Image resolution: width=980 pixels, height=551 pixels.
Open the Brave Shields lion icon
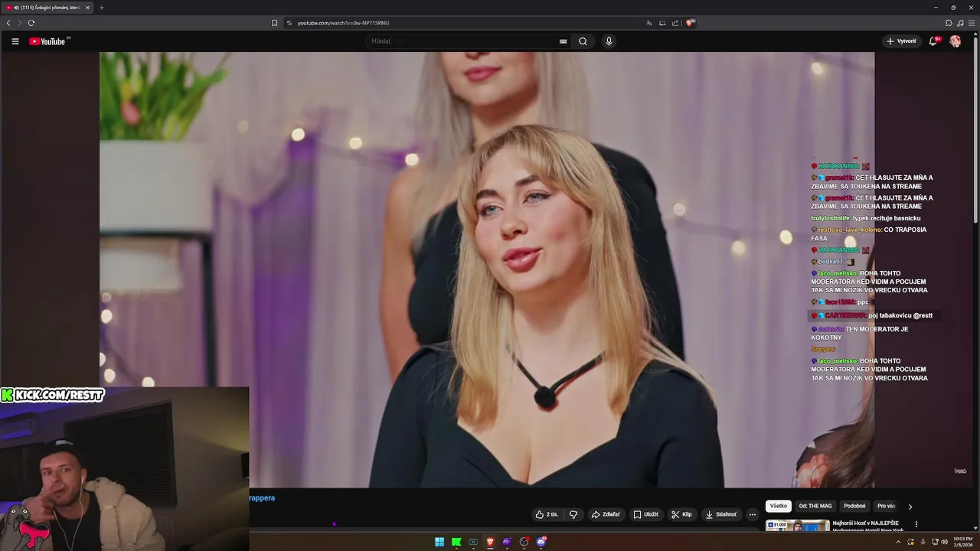click(x=689, y=23)
